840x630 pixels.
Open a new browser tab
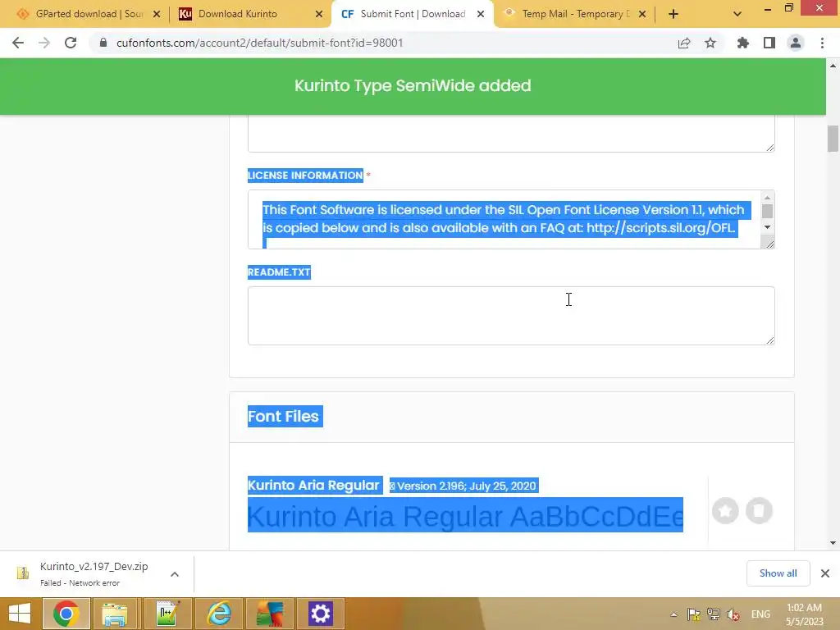click(673, 14)
